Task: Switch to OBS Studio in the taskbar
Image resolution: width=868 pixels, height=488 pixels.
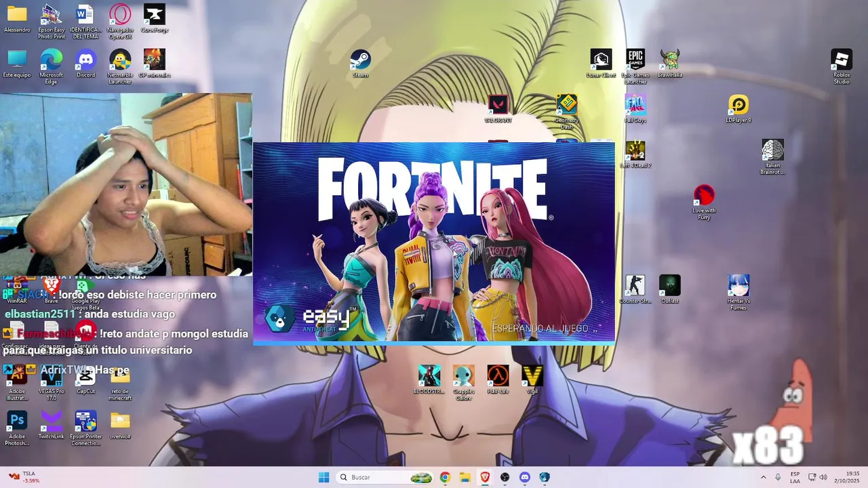Action: 505,477
